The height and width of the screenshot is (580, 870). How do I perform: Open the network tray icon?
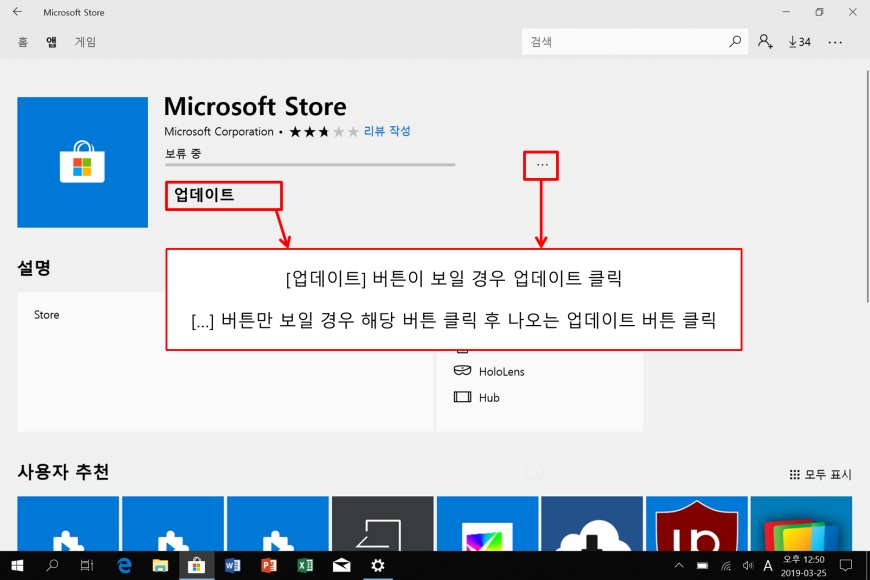pyautogui.click(x=726, y=566)
